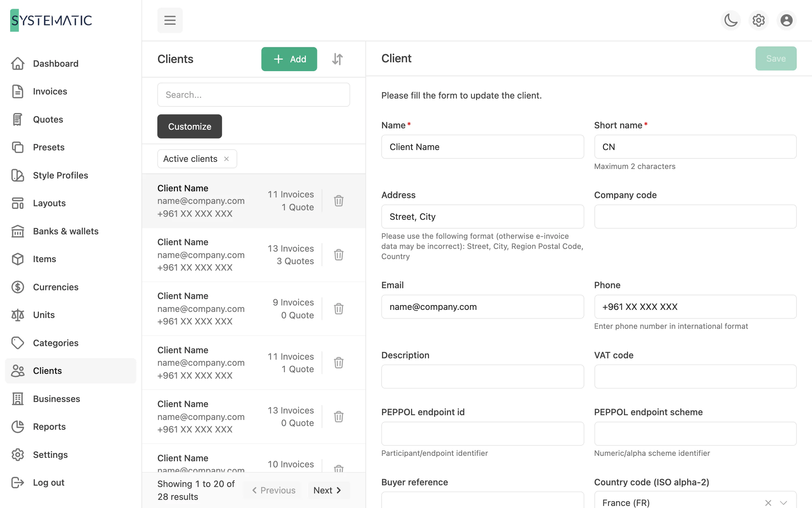Click the Company code input field

click(695, 216)
